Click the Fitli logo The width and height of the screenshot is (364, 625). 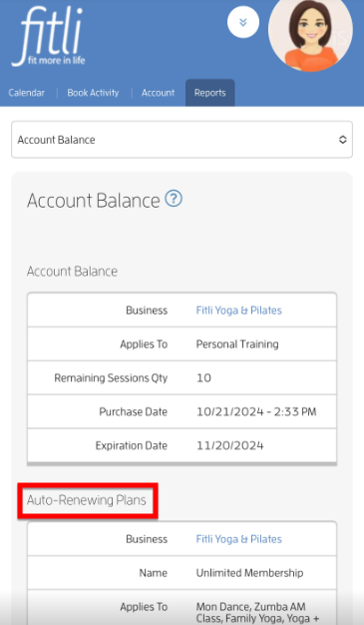point(49,37)
